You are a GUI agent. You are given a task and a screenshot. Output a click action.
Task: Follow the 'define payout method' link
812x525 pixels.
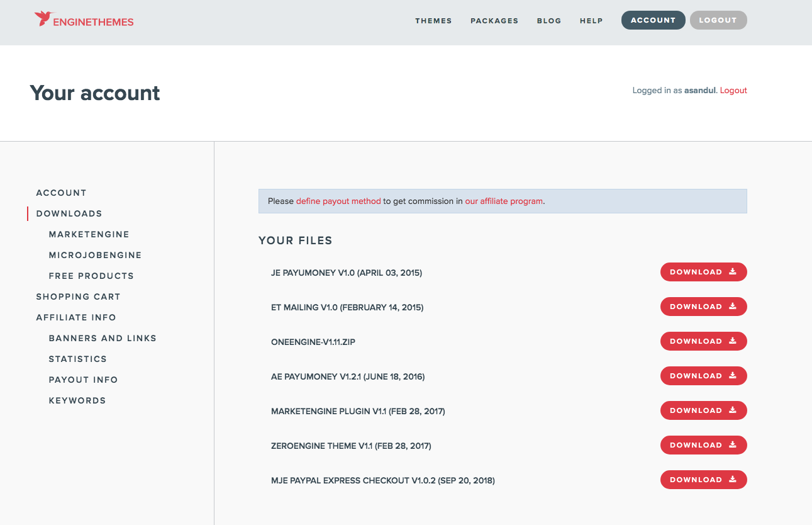[338, 201]
